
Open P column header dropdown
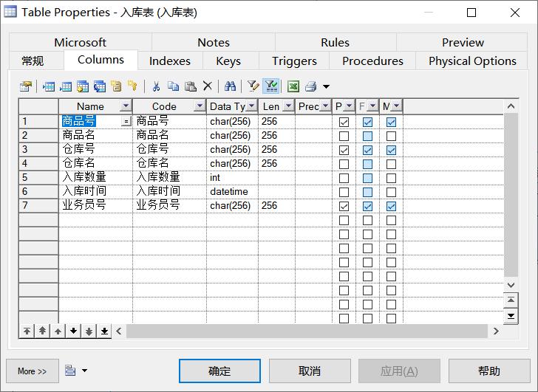(350, 106)
